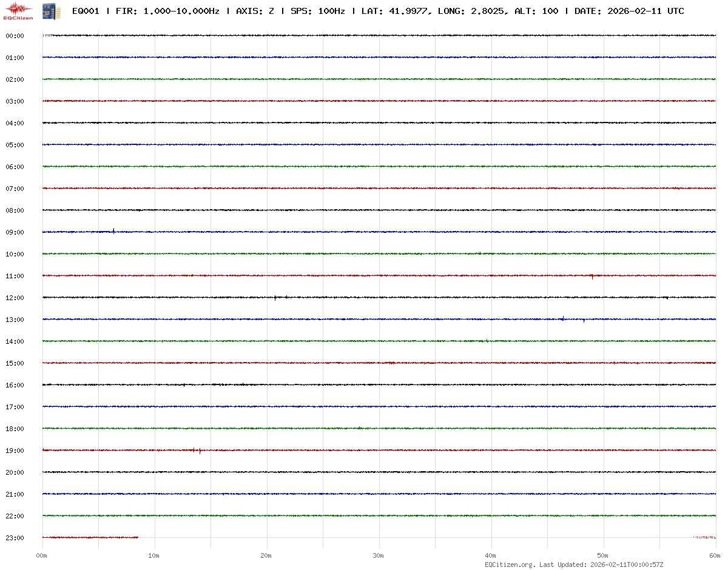728x570 pixels.
Task: Click the 30m mark on the time axis
Action: click(x=379, y=555)
